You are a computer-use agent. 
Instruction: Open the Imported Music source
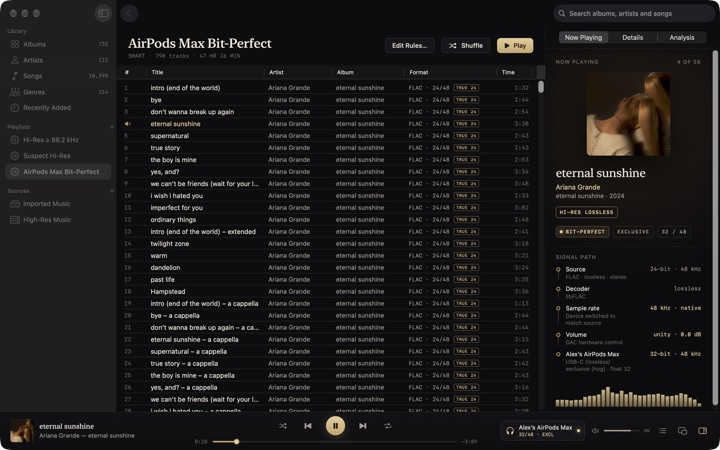point(58,203)
